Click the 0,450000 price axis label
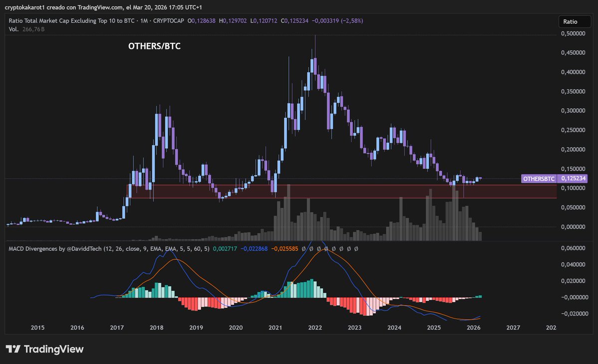This screenshot has height=364, width=598. (x=573, y=52)
